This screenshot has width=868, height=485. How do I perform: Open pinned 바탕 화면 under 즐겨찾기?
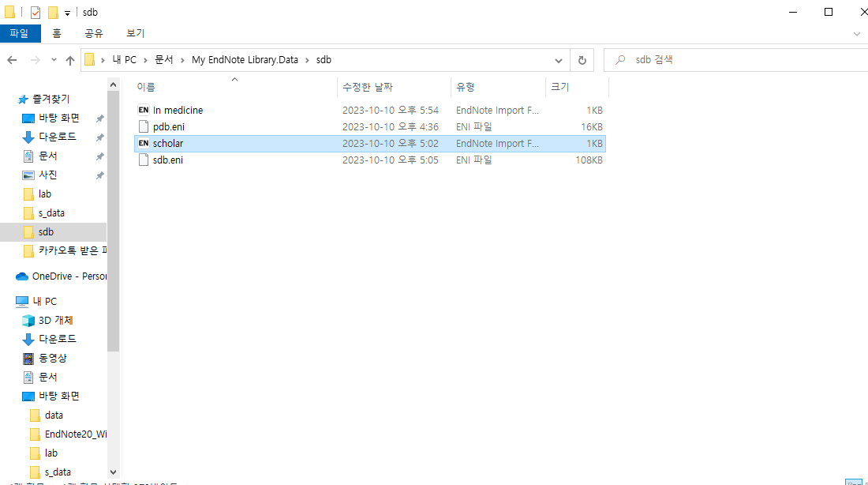coord(59,118)
